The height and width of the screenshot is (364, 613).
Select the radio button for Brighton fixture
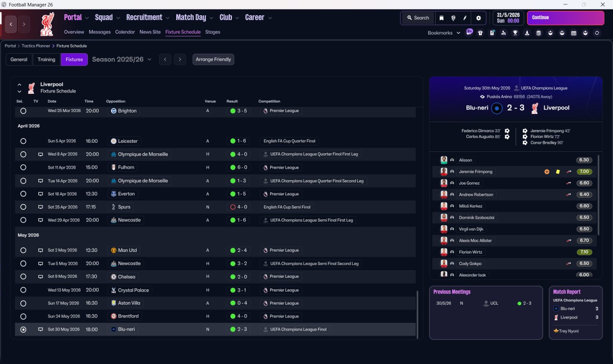23,111
